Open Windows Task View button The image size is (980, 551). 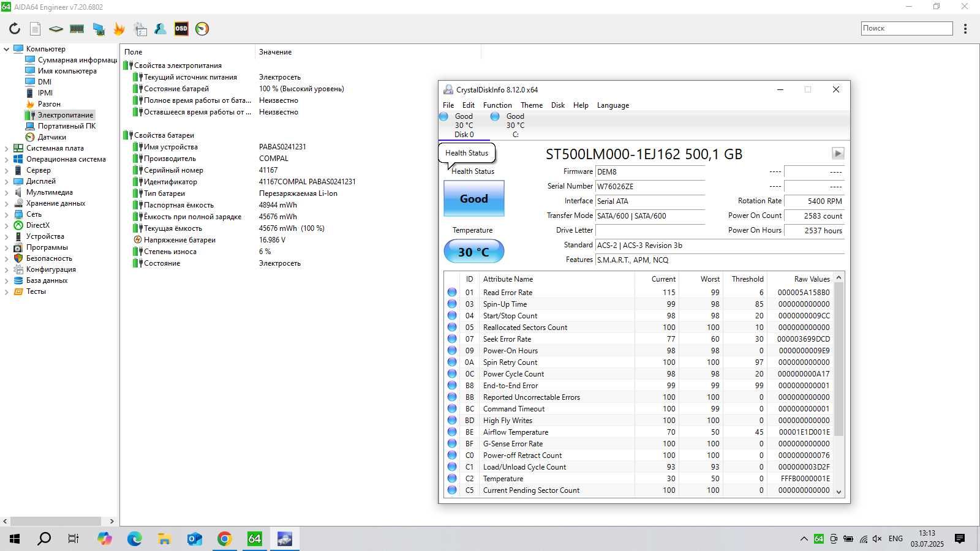73,539
